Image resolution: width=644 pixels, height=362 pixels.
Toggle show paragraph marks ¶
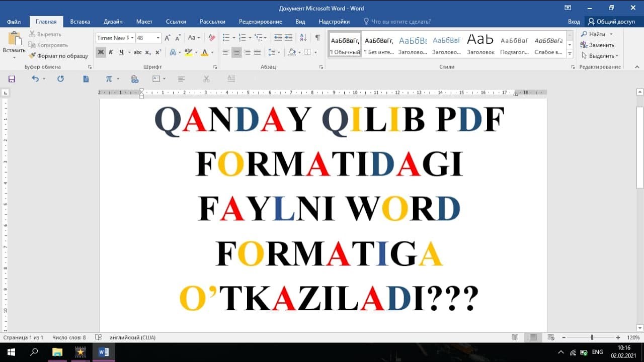[317, 38]
